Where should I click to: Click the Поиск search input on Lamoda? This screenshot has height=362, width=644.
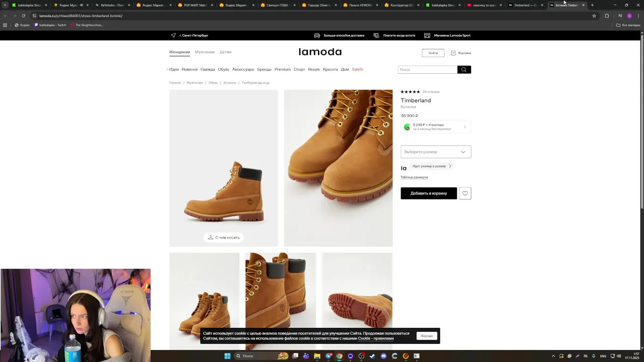pyautogui.click(x=428, y=69)
